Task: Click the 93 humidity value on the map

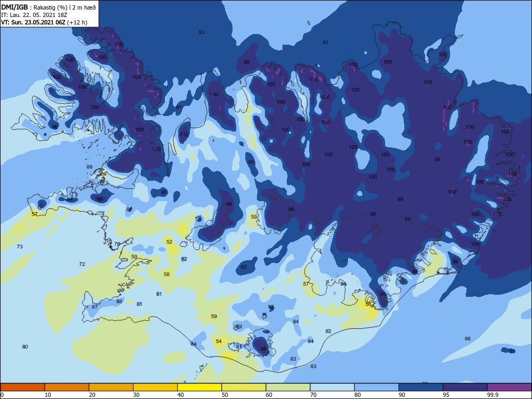Action: coord(202,32)
